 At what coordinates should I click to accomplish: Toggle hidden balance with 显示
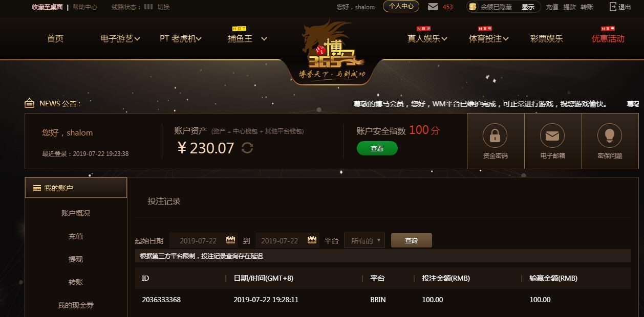pyautogui.click(x=528, y=7)
